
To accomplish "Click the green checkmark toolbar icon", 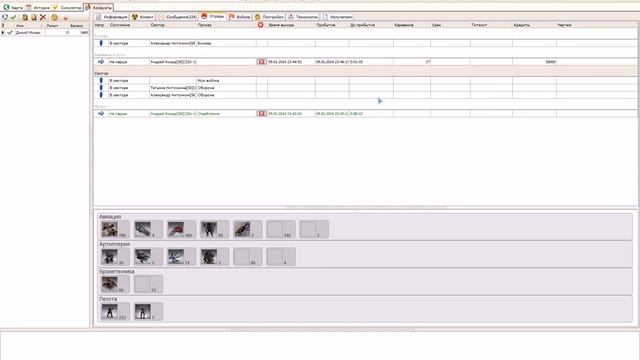I will [13, 17].
